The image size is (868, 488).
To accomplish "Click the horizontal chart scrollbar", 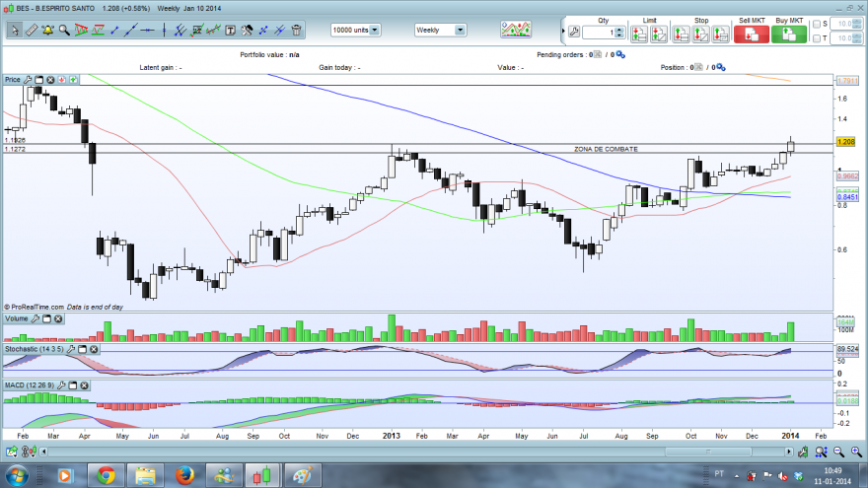I will click(x=415, y=453).
